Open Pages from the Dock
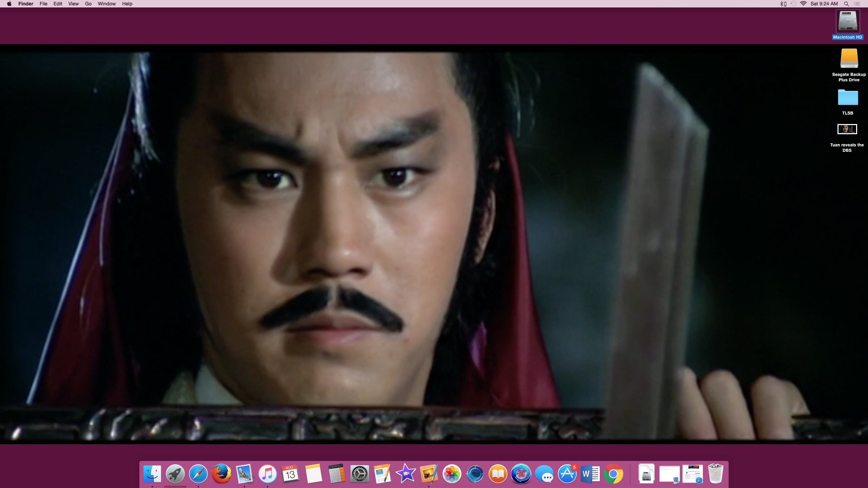The image size is (868, 488). [383, 473]
